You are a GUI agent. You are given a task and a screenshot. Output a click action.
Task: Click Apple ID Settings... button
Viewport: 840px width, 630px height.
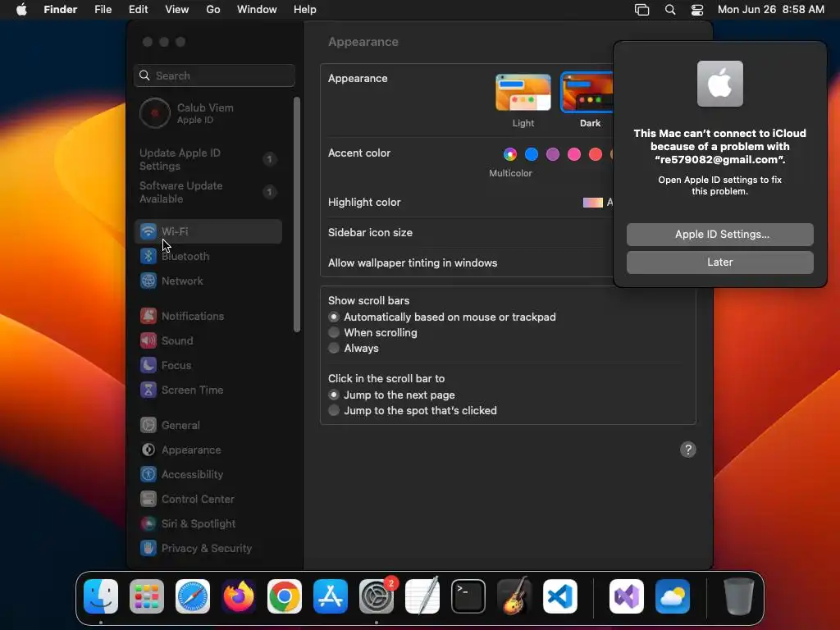click(720, 235)
